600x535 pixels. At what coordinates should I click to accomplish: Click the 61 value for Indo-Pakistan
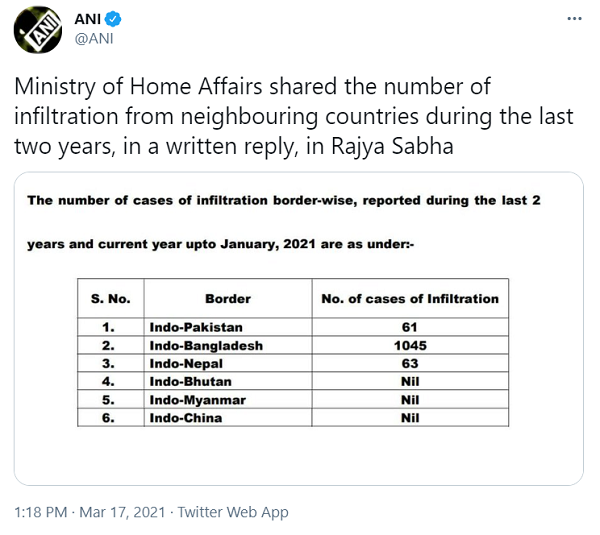(x=407, y=327)
